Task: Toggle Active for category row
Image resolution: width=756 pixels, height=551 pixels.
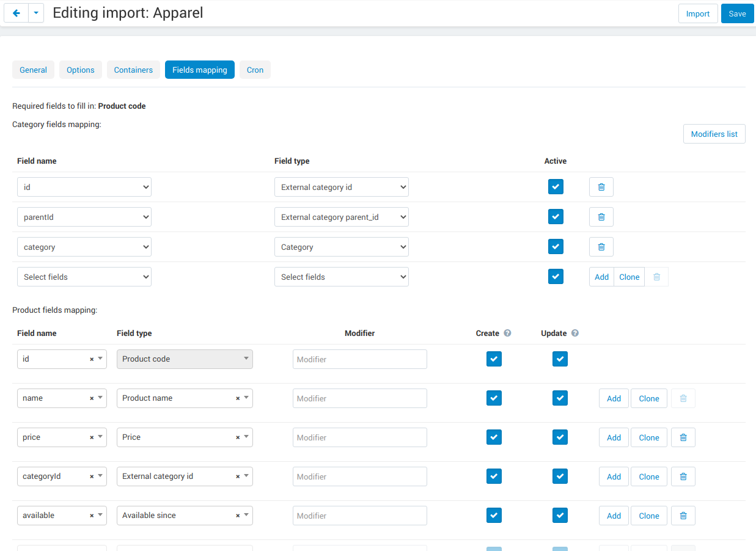Action: (x=556, y=247)
